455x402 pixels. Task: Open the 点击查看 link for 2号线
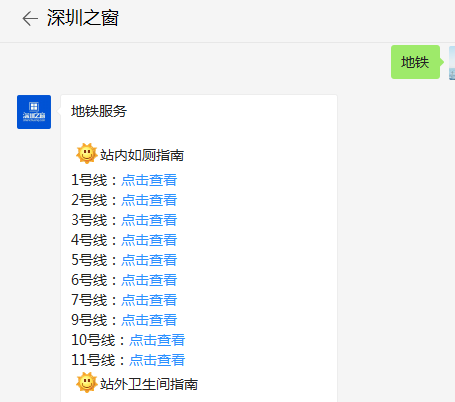(x=149, y=200)
